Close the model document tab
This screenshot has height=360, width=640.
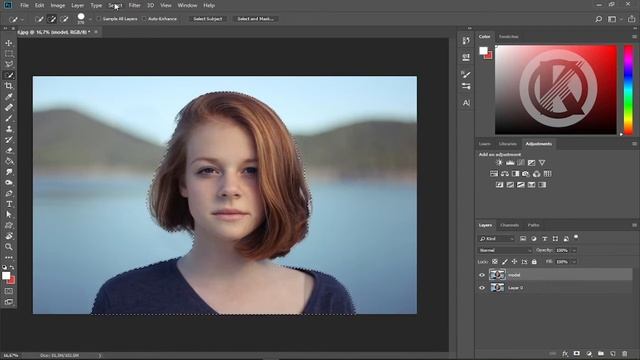[x=96, y=32]
